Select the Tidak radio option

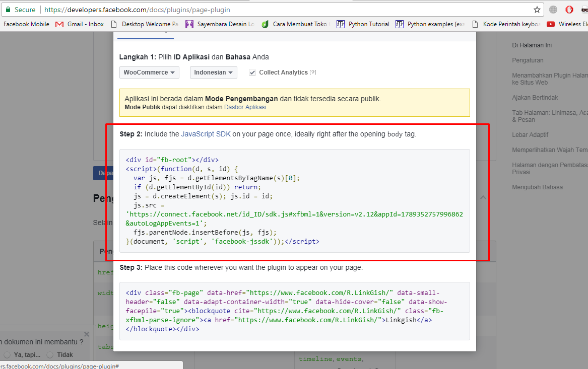click(x=50, y=354)
